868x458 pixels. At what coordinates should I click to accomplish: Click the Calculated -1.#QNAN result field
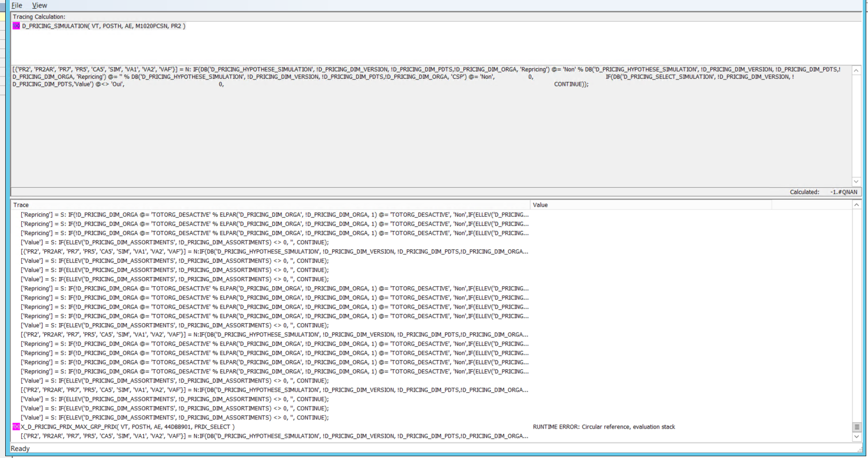[843, 192]
